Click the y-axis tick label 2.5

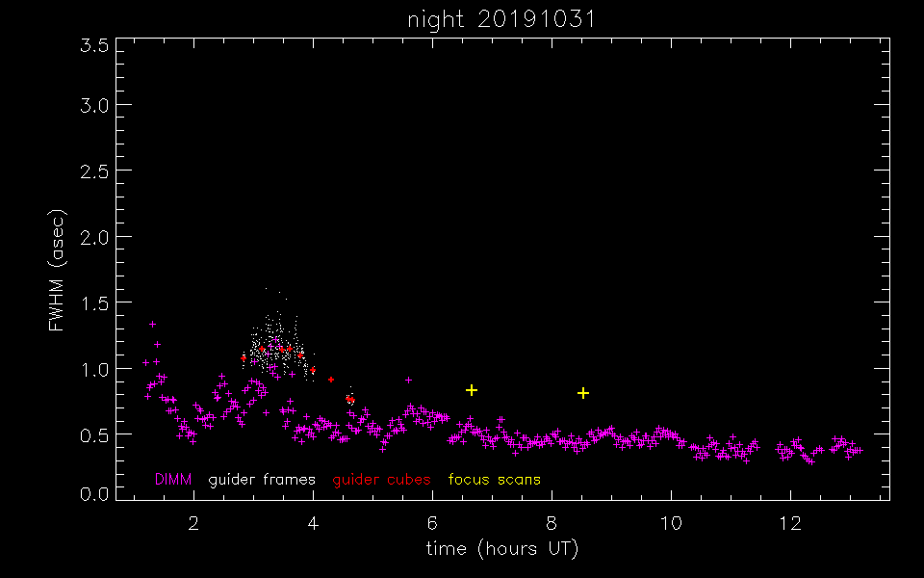pyautogui.click(x=94, y=171)
